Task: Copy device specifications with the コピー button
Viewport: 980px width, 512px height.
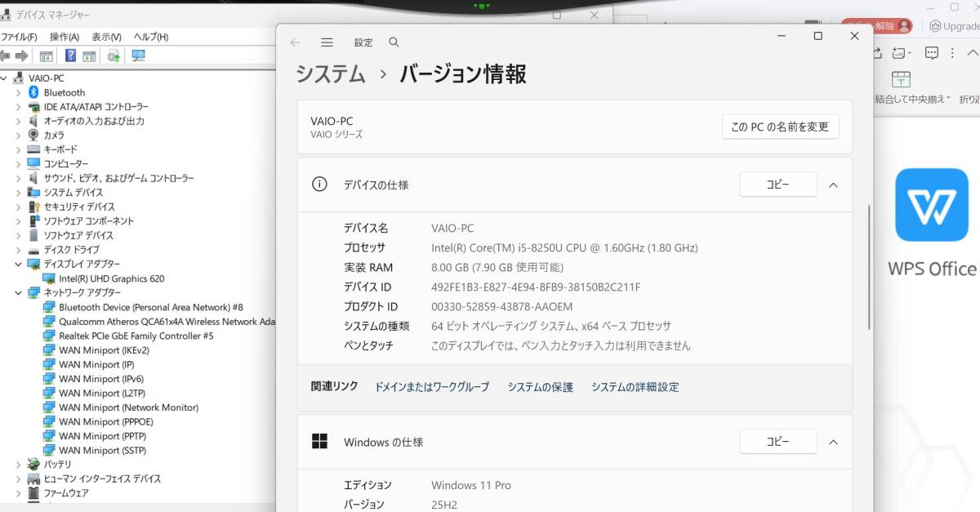Action: click(x=777, y=185)
